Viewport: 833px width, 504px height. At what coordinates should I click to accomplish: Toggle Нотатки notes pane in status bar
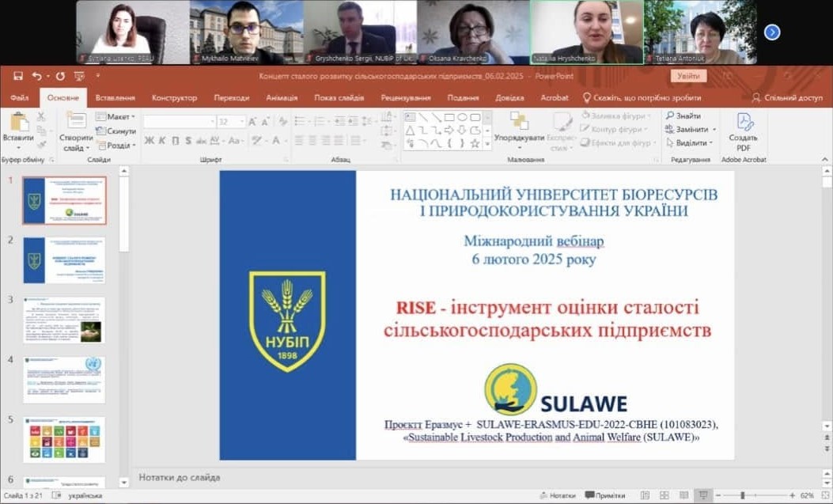coord(557,495)
